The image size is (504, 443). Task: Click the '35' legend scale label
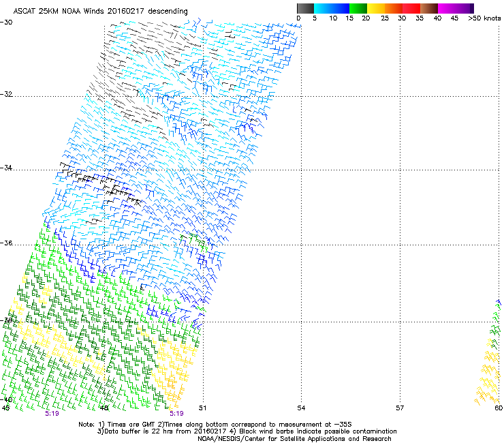click(x=420, y=18)
